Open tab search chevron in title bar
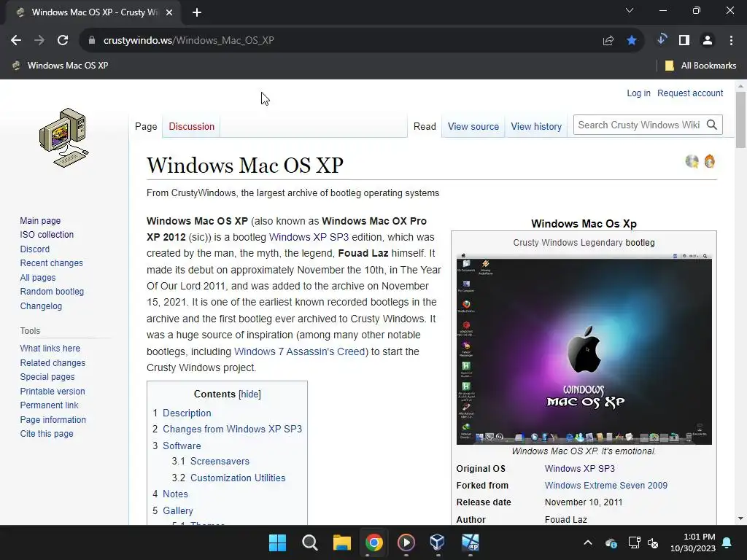 coord(630,10)
